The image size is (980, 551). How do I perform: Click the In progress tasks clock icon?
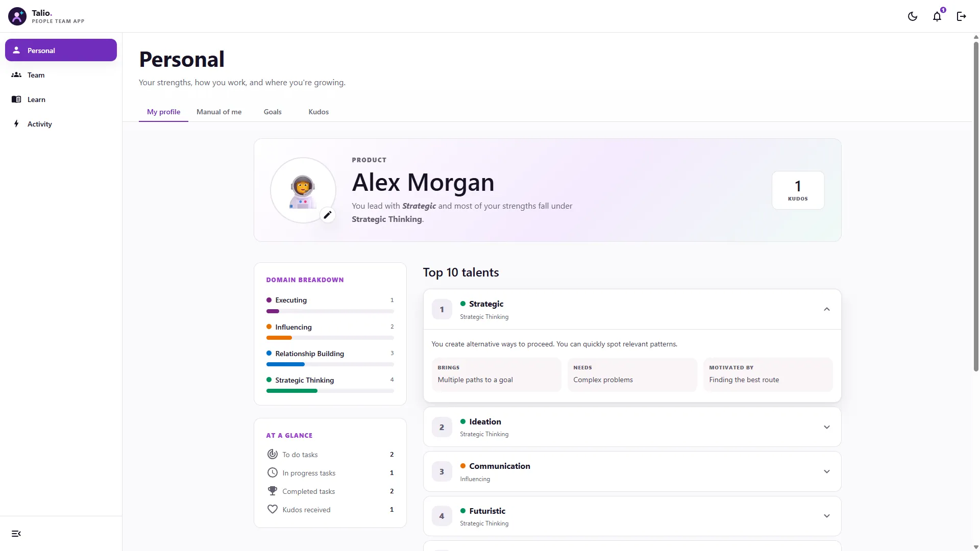pyautogui.click(x=273, y=472)
